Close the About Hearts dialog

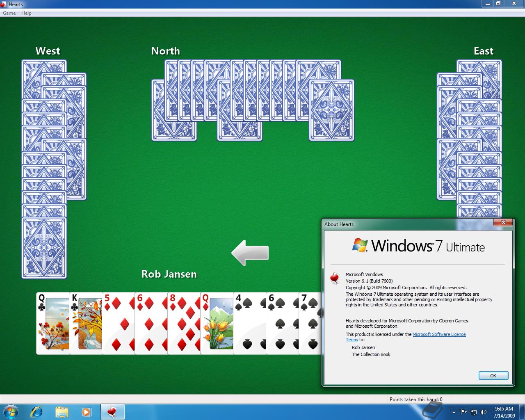[x=503, y=223]
